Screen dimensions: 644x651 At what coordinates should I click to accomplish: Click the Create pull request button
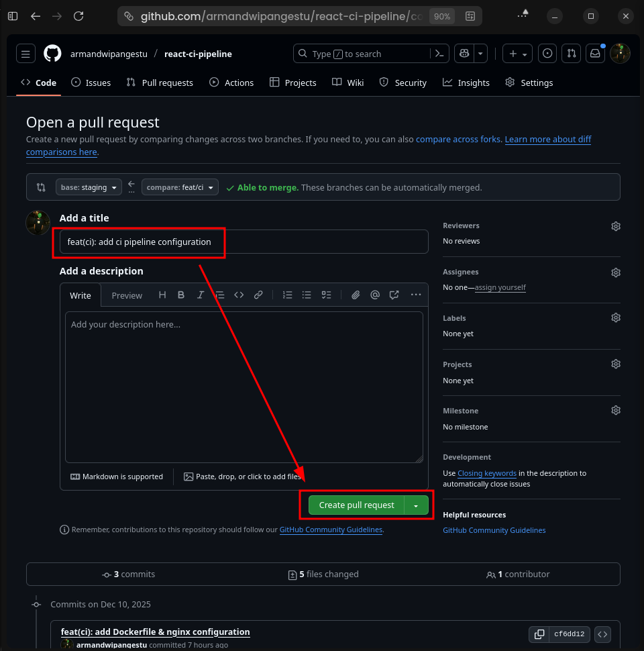[x=356, y=505]
